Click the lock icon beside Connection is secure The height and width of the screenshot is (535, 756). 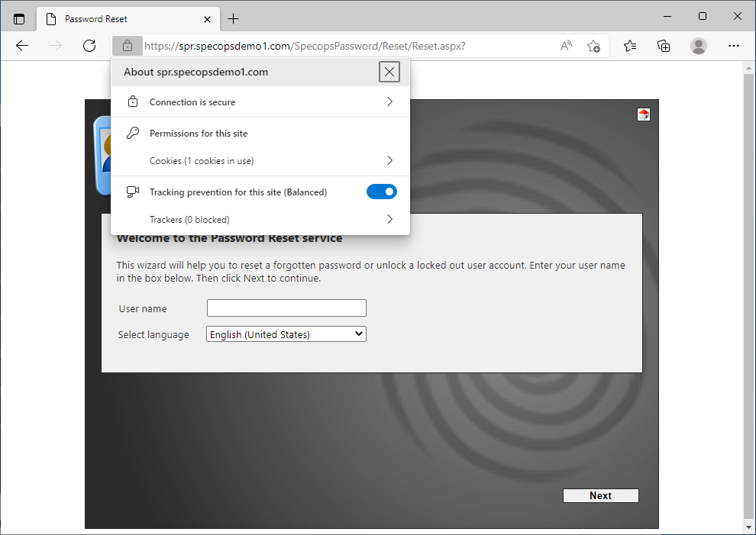[133, 102]
